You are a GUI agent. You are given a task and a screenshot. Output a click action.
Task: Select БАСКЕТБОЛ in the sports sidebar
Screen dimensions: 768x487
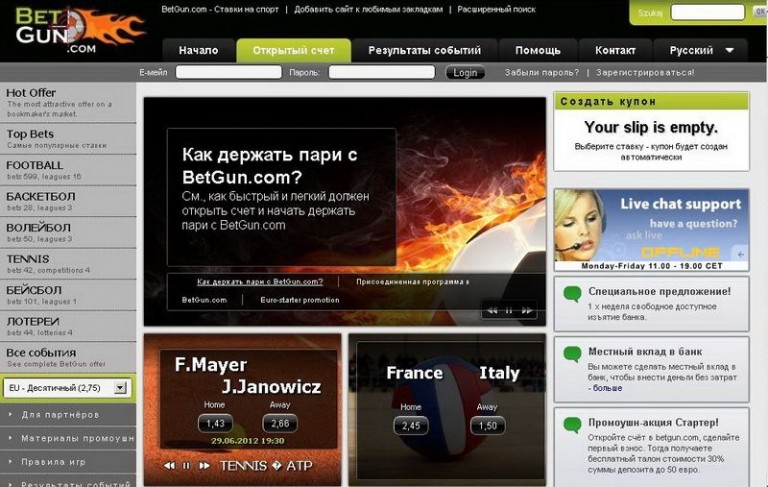tap(68, 201)
